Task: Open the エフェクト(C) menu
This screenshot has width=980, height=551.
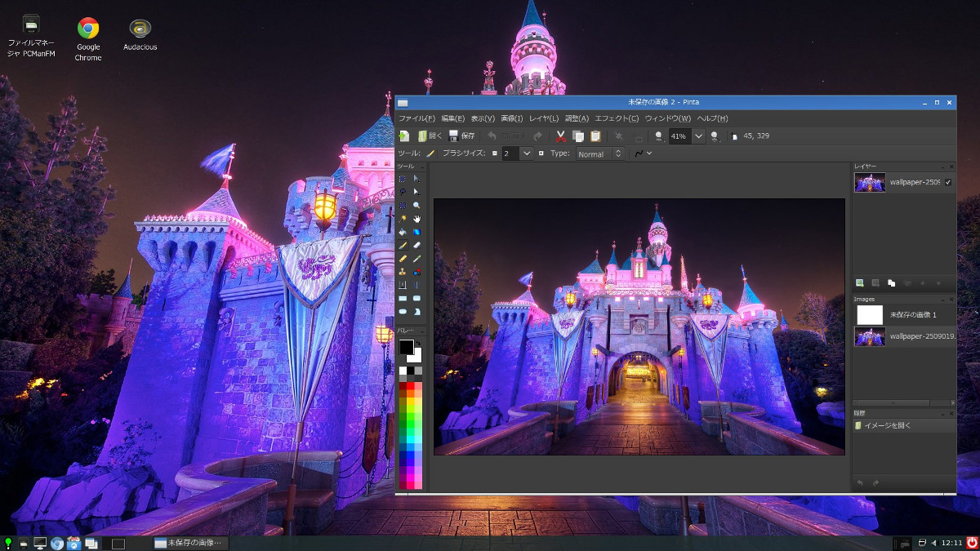Action: coord(617,119)
